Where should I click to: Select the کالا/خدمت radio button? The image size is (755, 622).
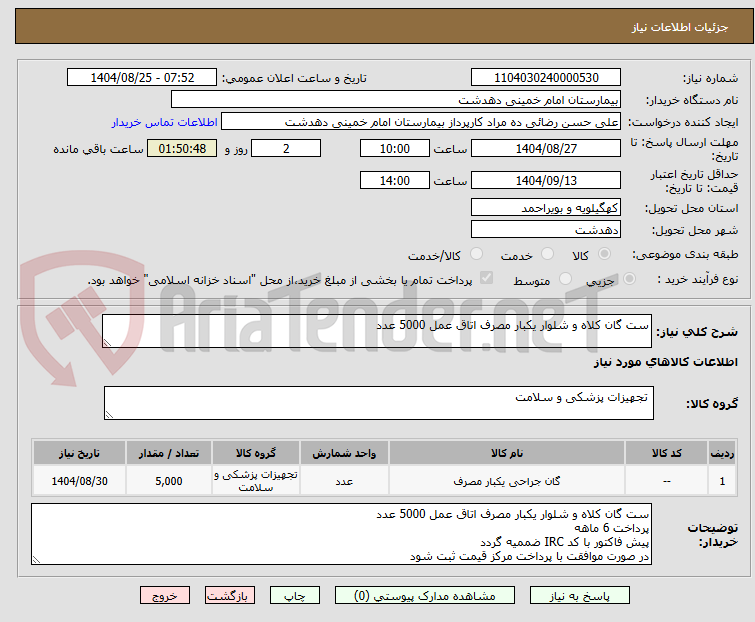coord(476,254)
